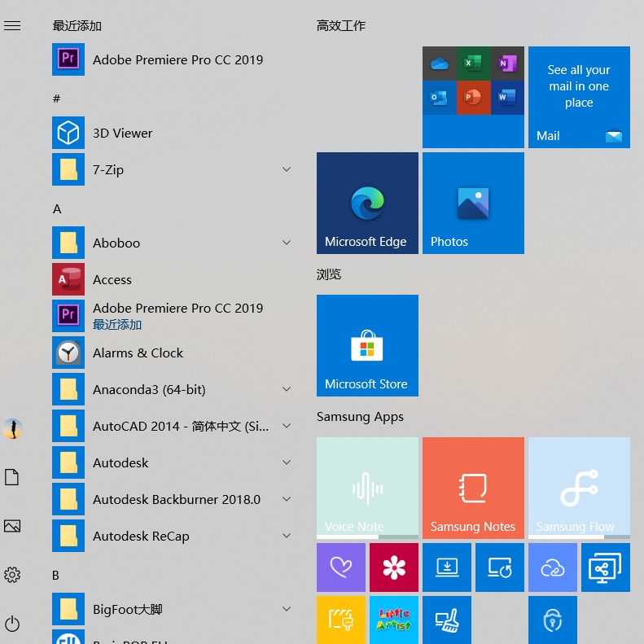
Task: Expand the Anaconda3 (64-bit) folder chevron
Action: tap(287, 389)
